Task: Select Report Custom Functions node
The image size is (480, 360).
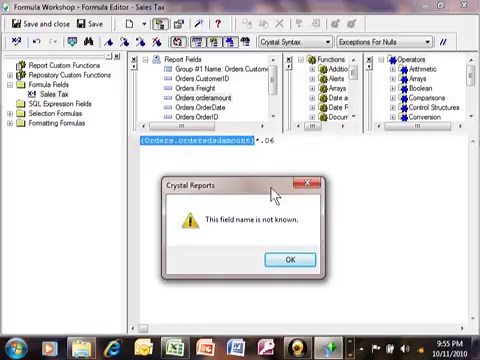Action: [x=64, y=65]
